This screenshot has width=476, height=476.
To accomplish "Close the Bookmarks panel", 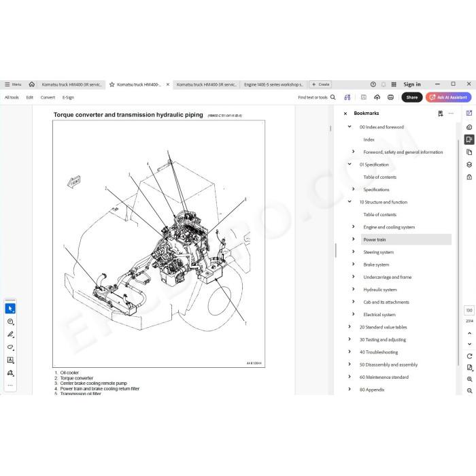I will [345, 114].
